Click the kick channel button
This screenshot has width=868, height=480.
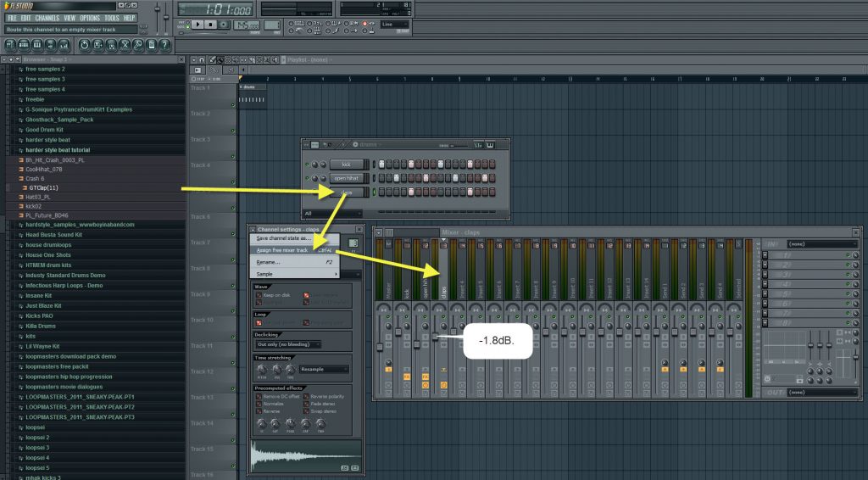point(347,165)
